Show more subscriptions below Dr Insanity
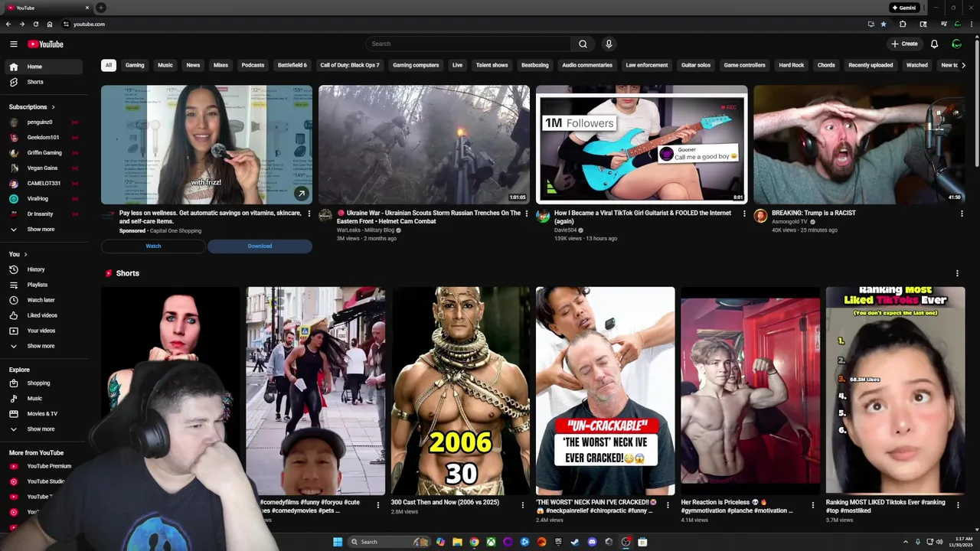The width and height of the screenshot is (980, 551). point(44,230)
